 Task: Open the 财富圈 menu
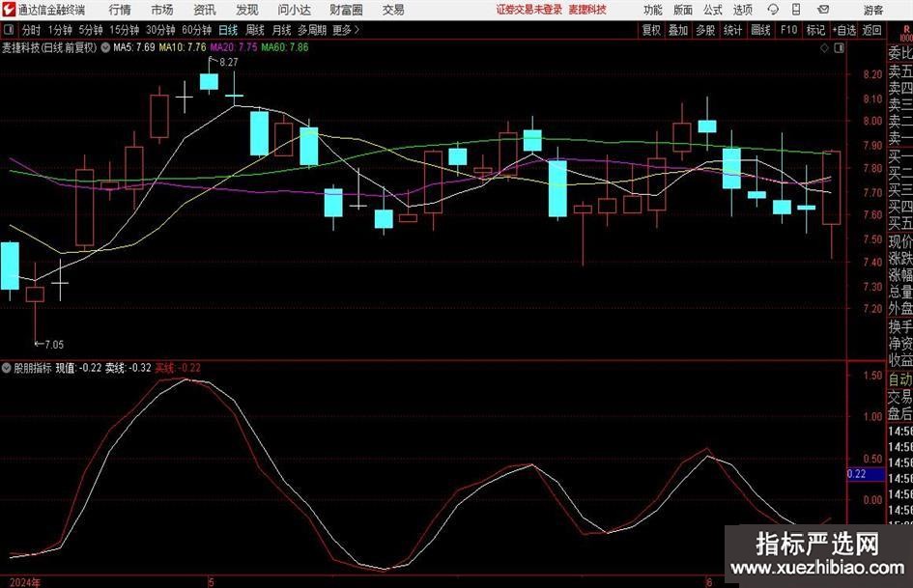pos(346,10)
